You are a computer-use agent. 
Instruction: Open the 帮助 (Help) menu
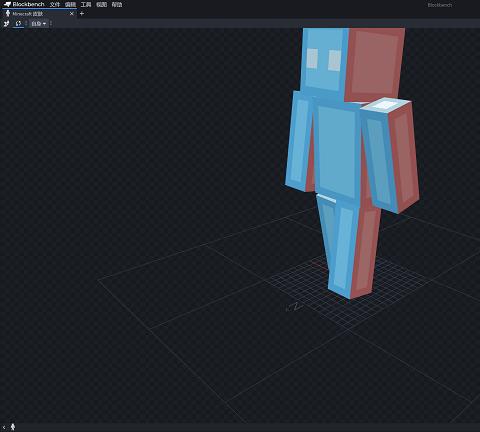117,5
